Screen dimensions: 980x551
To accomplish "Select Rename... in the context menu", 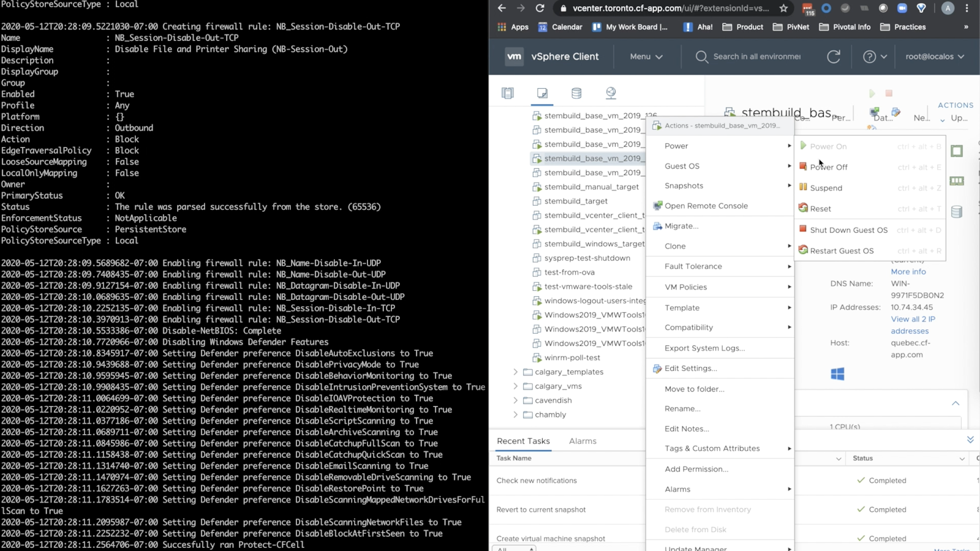I will tap(720, 408).
